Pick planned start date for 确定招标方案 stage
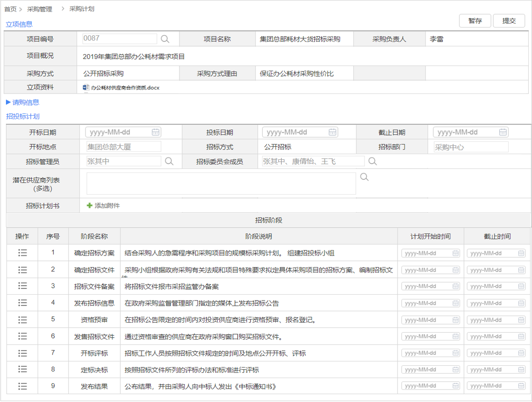The width and height of the screenshot is (532, 402). click(x=431, y=253)
